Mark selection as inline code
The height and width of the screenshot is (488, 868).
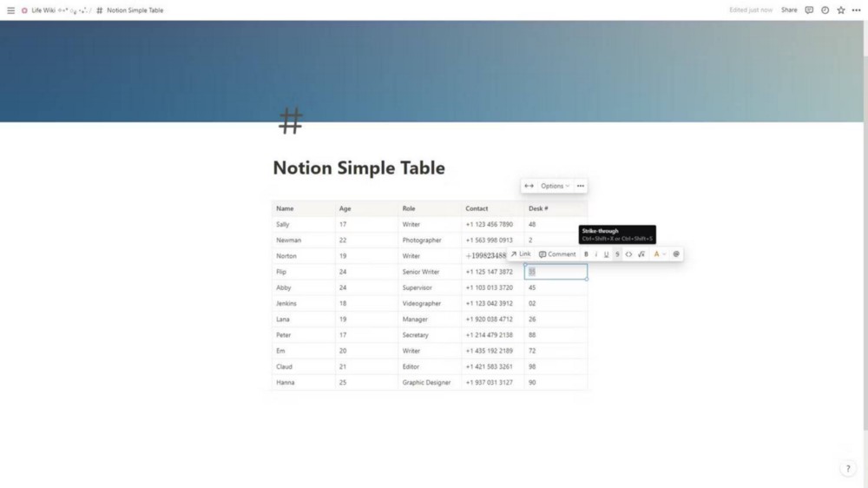coord(628,254)
